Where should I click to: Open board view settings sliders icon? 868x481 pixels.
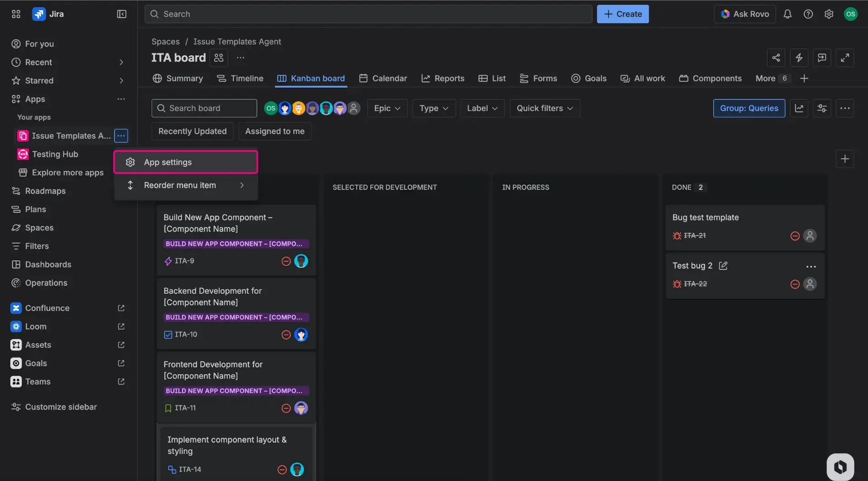822,108
